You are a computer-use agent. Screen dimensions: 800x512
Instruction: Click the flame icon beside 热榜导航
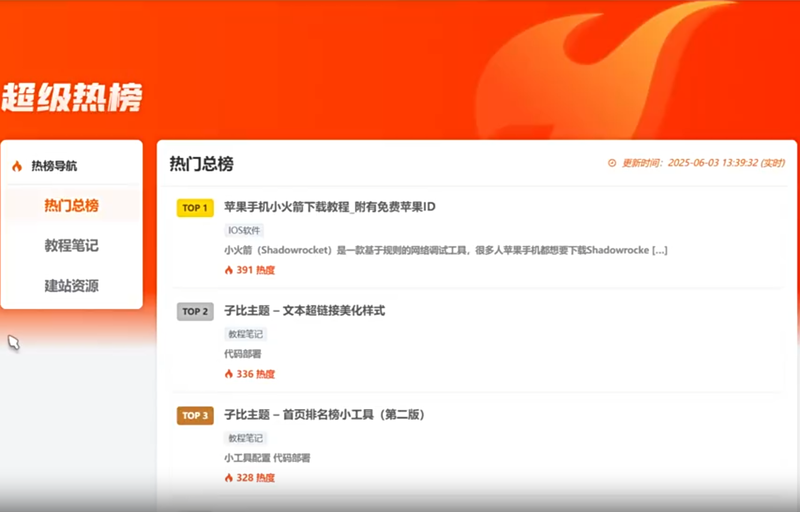click(x=17, y=166)
